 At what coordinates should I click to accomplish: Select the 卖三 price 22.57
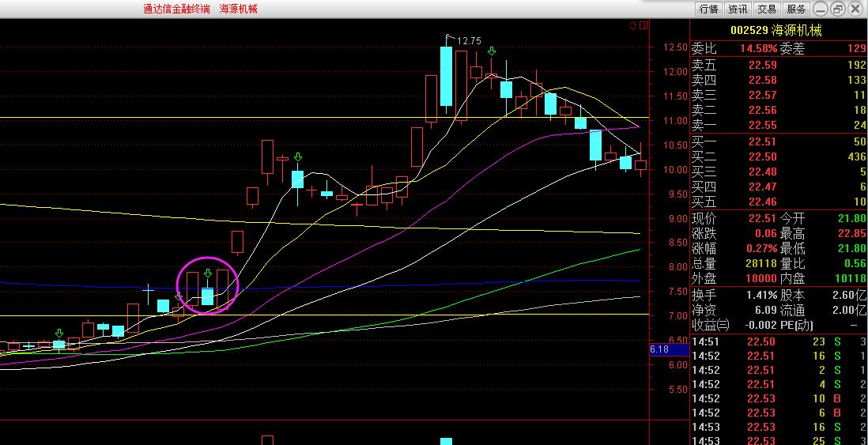(x=762, y=95)
